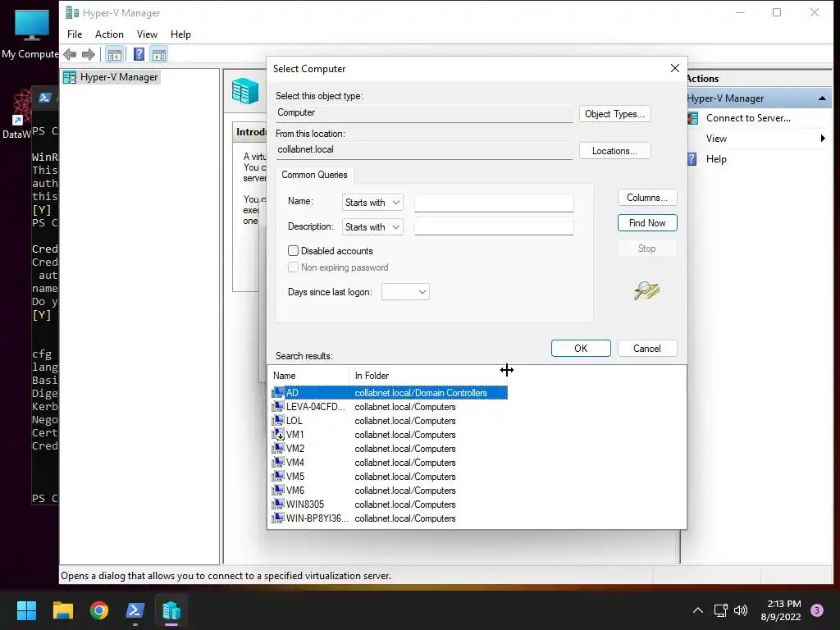The width and height of the screenshot is (840, 630).
Task: Select the LOL computer row
Action: [390, 421]
